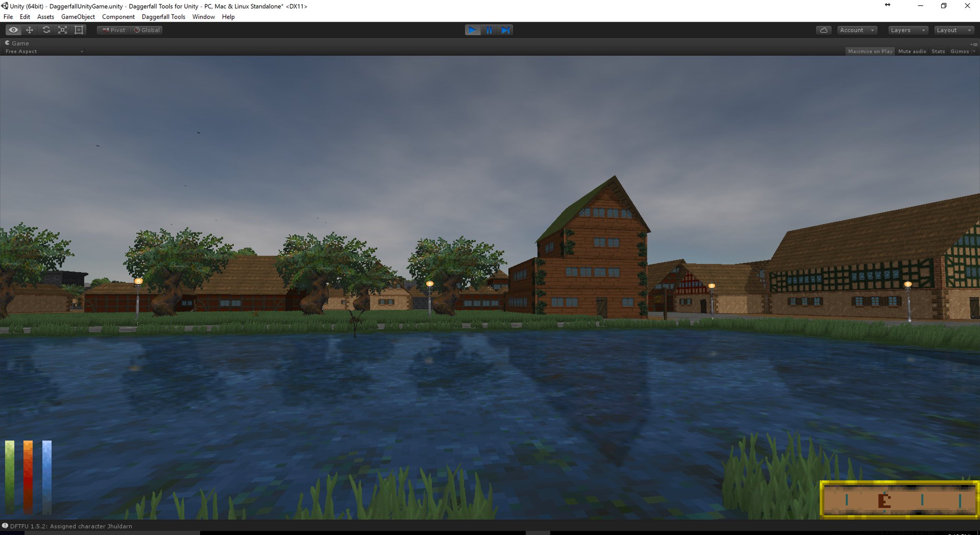Screen dimensions: 980x535
Task: Switch Pivot mode
Action: (x=112, y=30)
